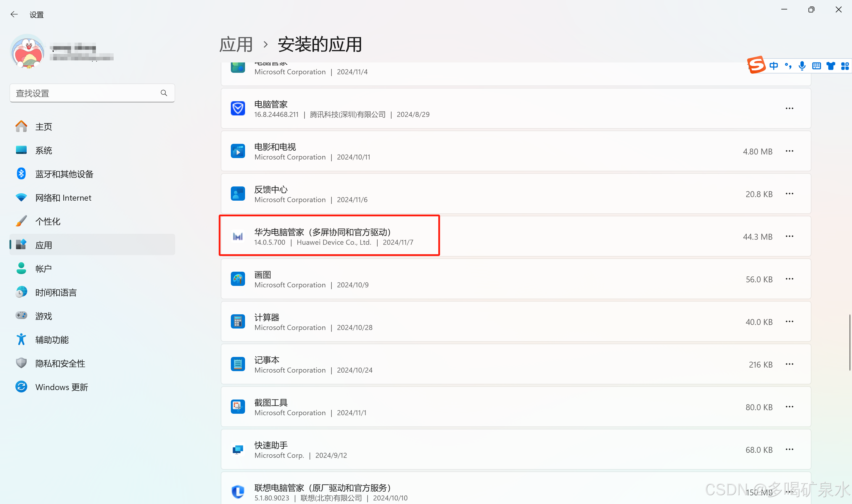
Task: Open 蓝牙和其他设备 settings page
Action: click(x=64, y=174)
